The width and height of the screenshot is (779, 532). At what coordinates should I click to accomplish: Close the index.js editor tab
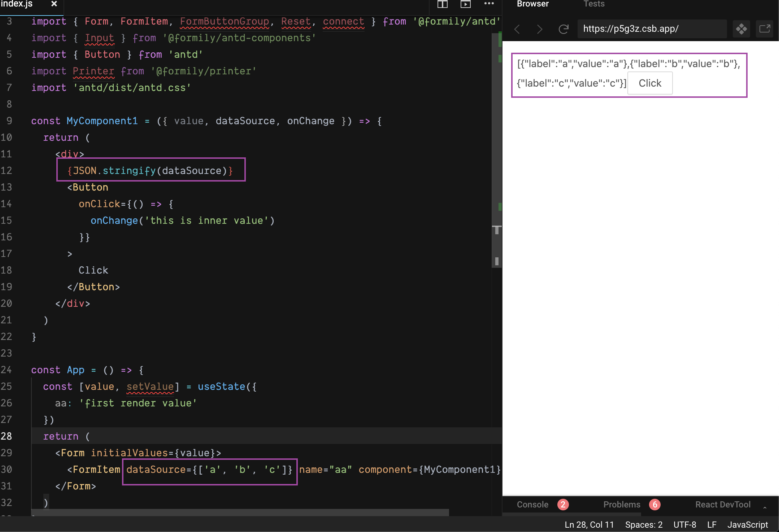click(54, 4)
